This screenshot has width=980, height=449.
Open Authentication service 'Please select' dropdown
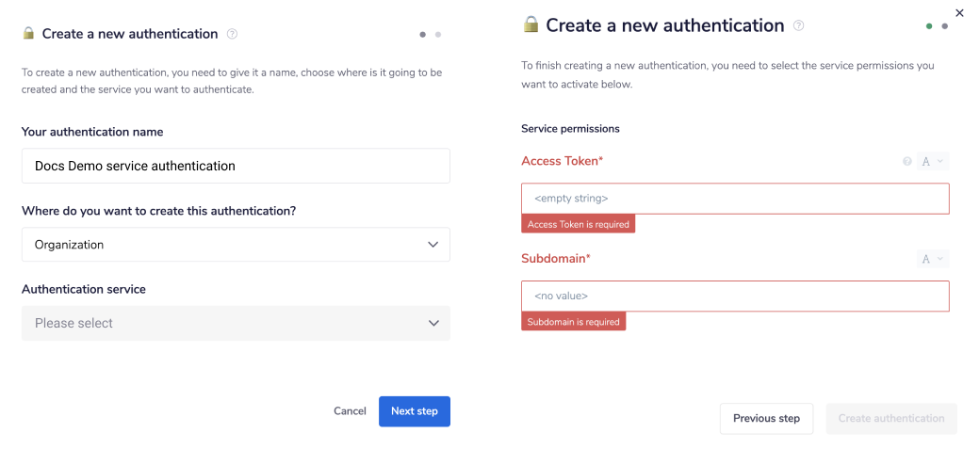[236, 323]
